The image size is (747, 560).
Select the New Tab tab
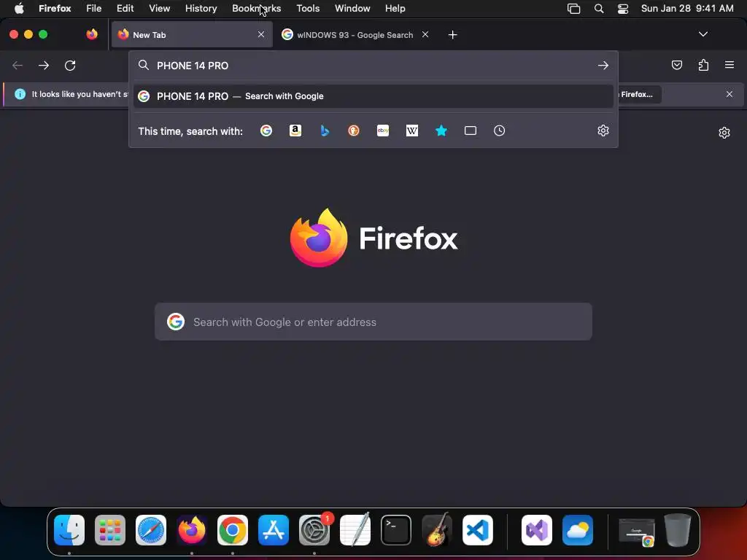point(192,35)
